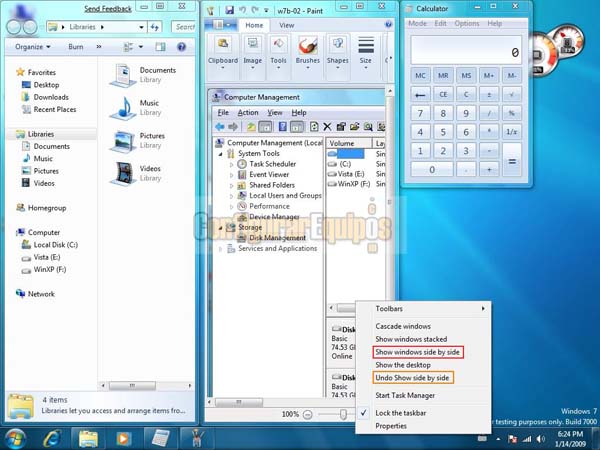Open the Organize dropdown in Explorer
This screenshot has height=450, width=600.
[x=33, y=47]
